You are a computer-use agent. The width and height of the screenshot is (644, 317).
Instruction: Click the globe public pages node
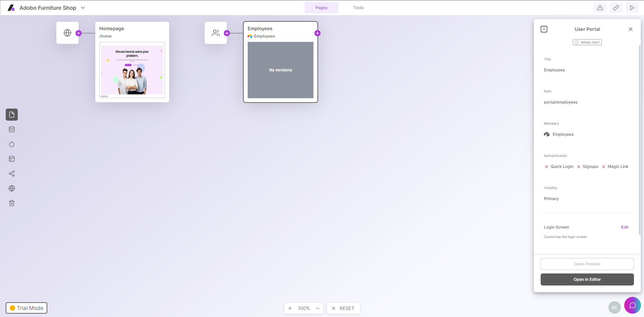click(67, 33)
